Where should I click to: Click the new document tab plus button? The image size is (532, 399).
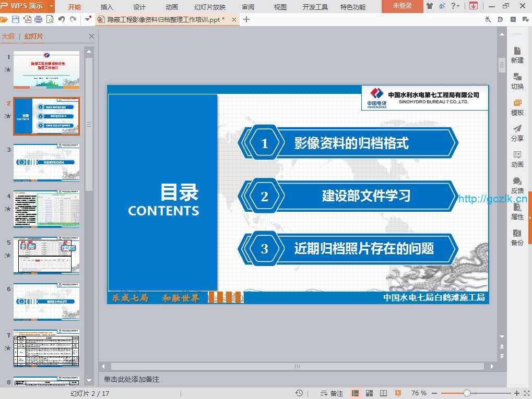click(246, 19)
